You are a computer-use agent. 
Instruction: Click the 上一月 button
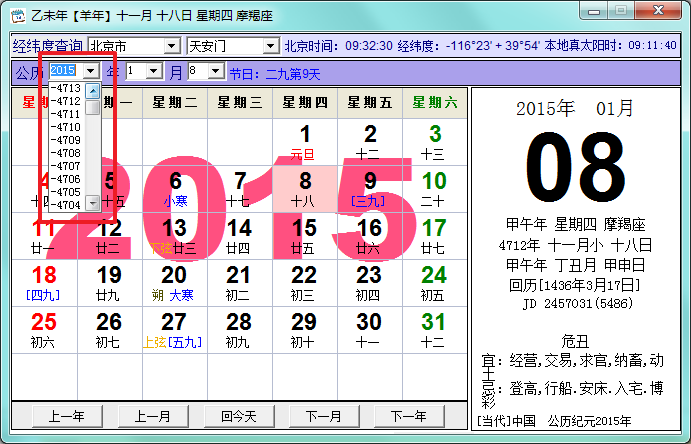pyautogui.click(x=153, y=416)
